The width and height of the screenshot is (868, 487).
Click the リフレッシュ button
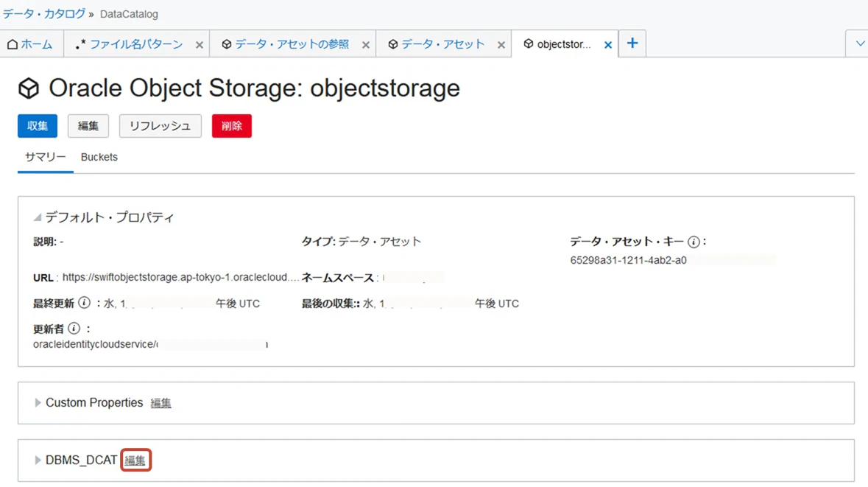pyautogui.click(x=160, y=126)
